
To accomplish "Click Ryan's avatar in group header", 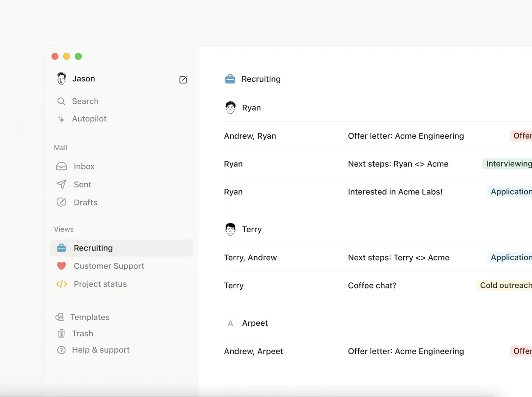I will coord(230,108).
